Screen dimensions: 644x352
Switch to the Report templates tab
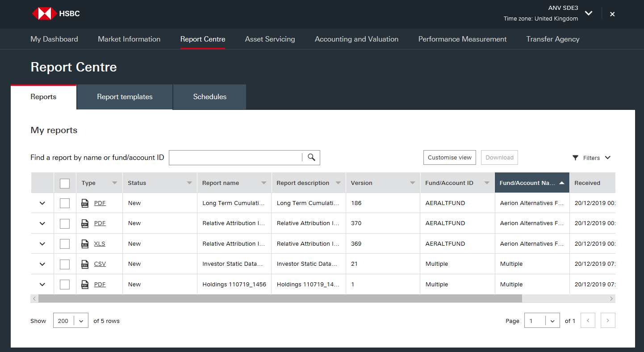coord(125,97)
